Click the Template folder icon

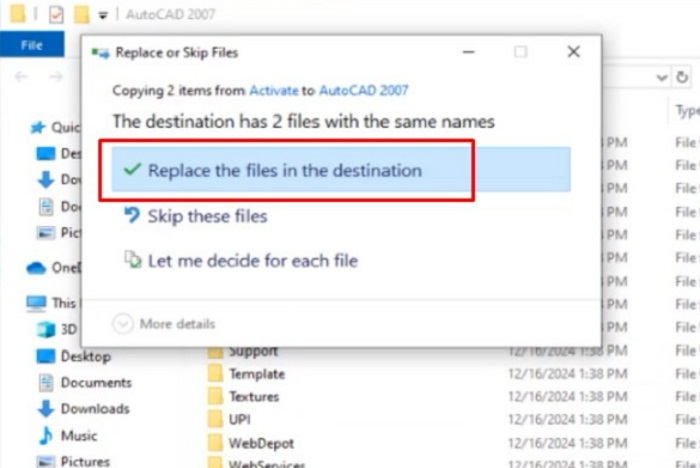click(216, 373)
